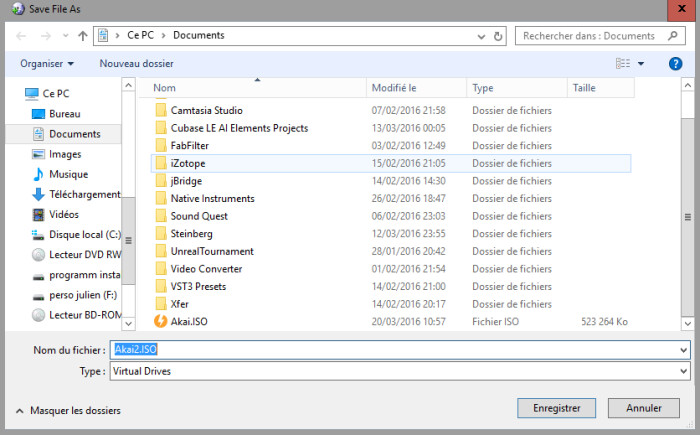Go up one folder level

[x=83, y=36]
